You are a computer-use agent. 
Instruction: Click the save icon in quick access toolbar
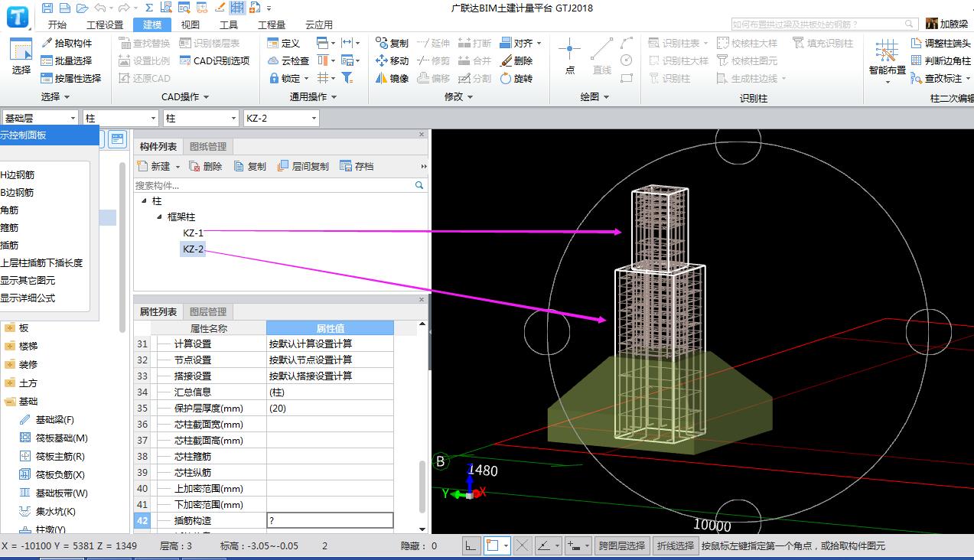(47, 8)
